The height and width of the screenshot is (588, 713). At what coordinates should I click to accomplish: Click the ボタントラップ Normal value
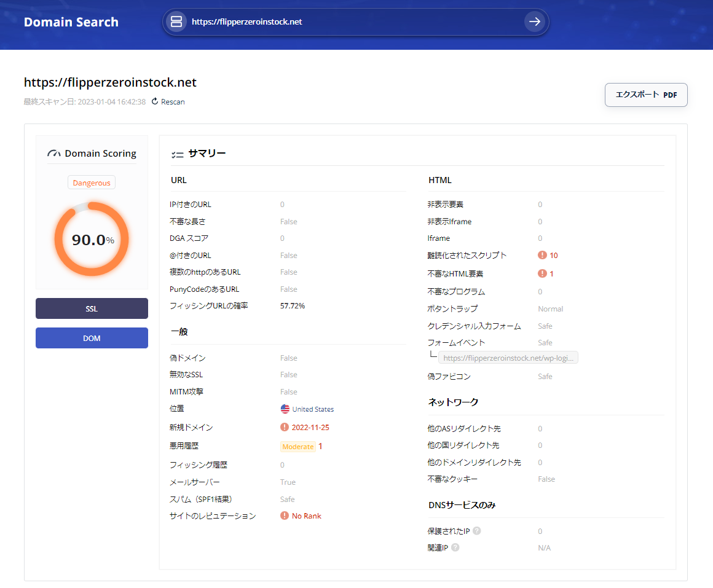pos(550,309)
